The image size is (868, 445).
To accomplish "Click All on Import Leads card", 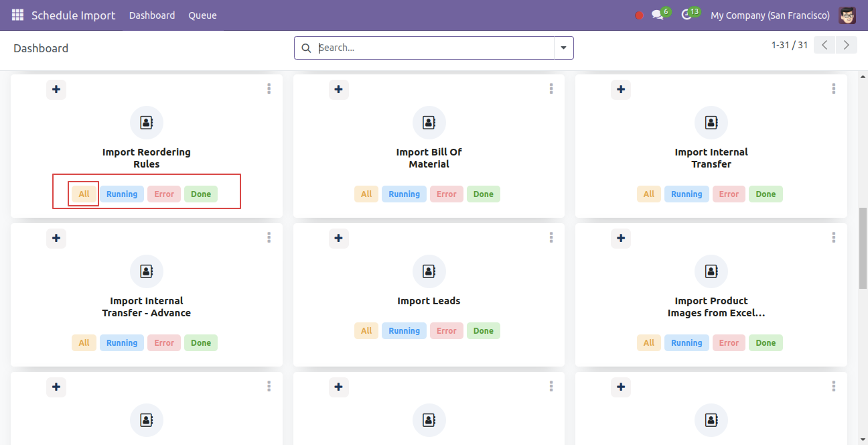I will click(x=366, y=331).
